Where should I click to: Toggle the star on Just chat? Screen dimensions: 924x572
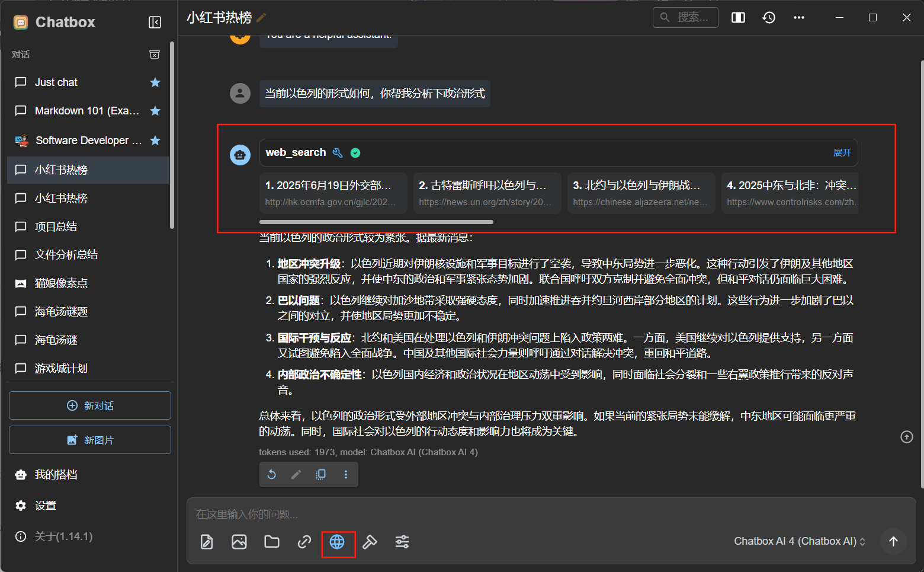155,82
